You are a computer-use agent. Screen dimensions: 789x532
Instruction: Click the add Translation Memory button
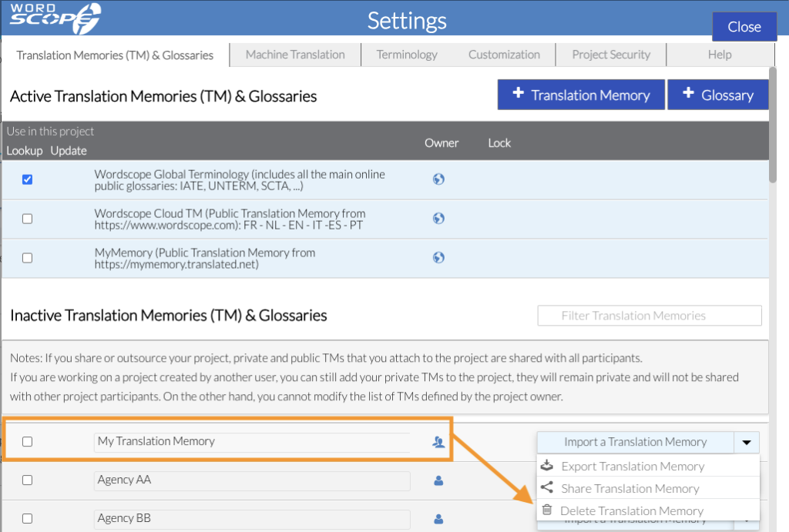[581, 95]
